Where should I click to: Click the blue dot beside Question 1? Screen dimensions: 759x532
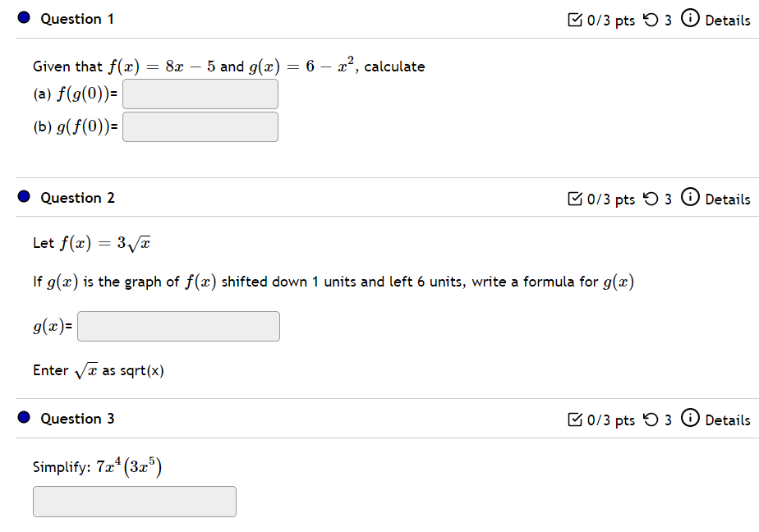pos(24,18)
